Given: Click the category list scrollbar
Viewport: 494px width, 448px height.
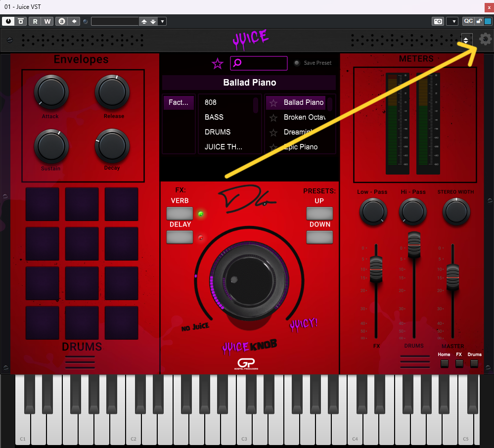Looking at the screenshot, I should tap(256, 105).
